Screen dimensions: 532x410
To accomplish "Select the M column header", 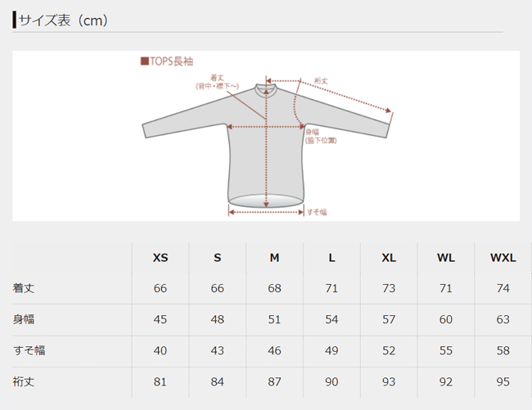I will tap(274, 258).
